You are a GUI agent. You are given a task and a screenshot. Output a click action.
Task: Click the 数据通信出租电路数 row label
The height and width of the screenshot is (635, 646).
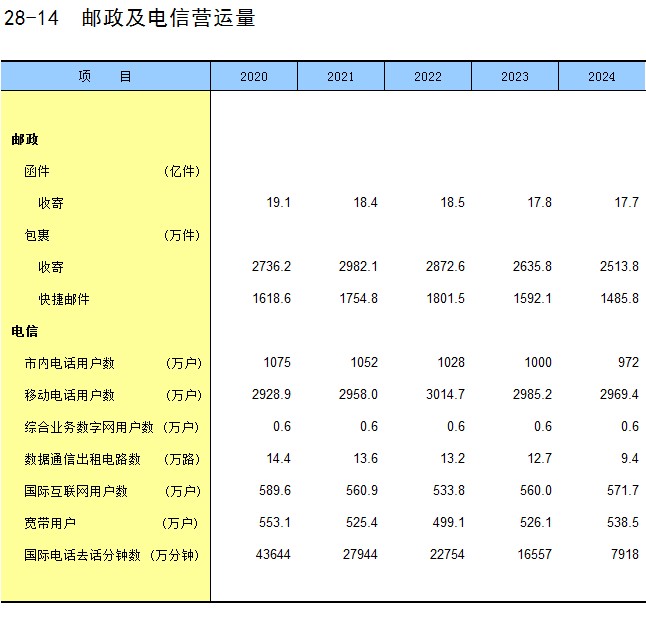point(82,459)
